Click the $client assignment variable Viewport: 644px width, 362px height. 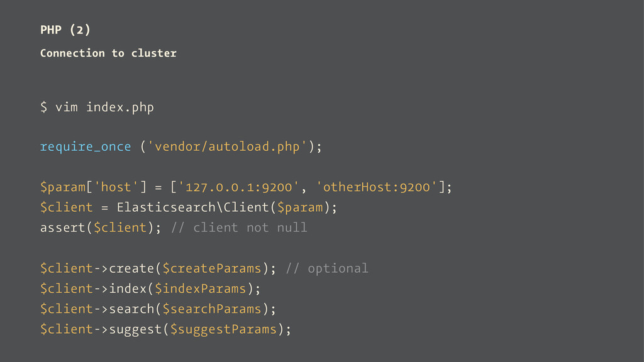pos(66,207)
